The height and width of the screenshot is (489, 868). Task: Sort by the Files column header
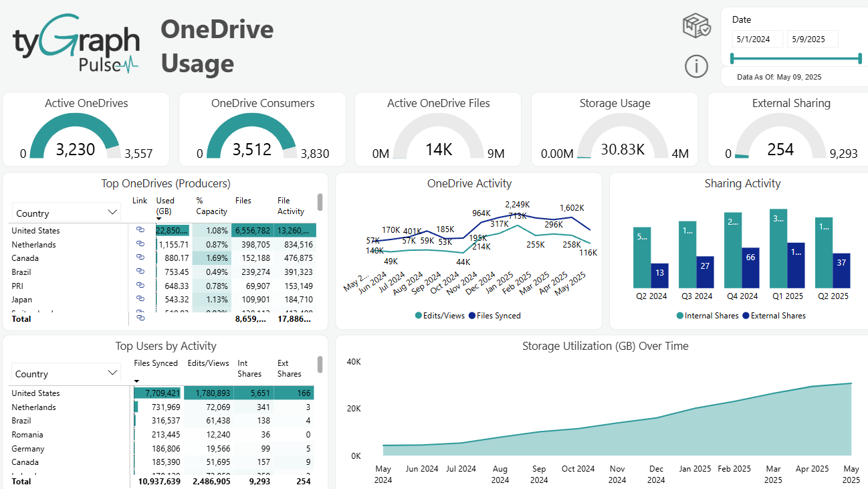[243, 200]
